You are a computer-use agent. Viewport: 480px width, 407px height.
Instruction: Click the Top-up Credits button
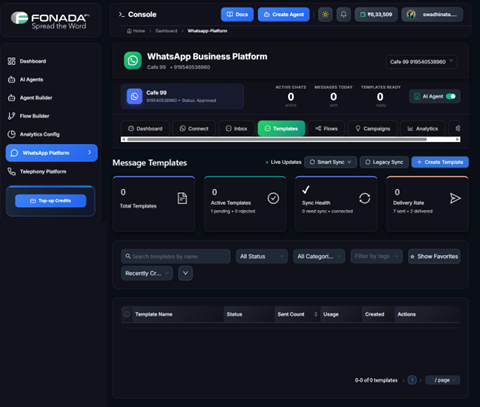coord(51,201)
